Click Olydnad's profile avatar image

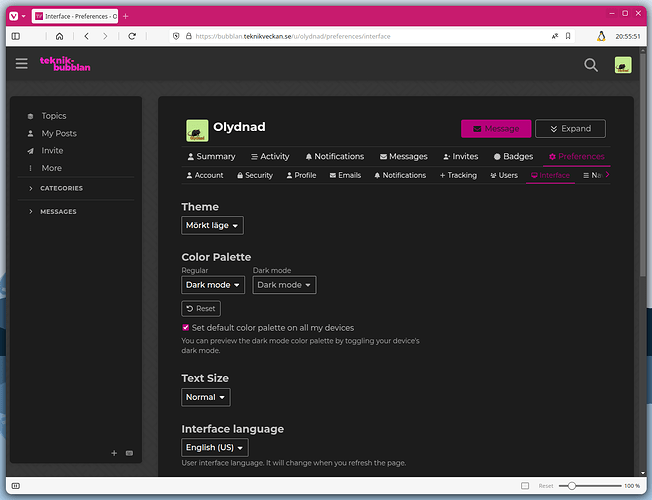(x=197, y=131)
